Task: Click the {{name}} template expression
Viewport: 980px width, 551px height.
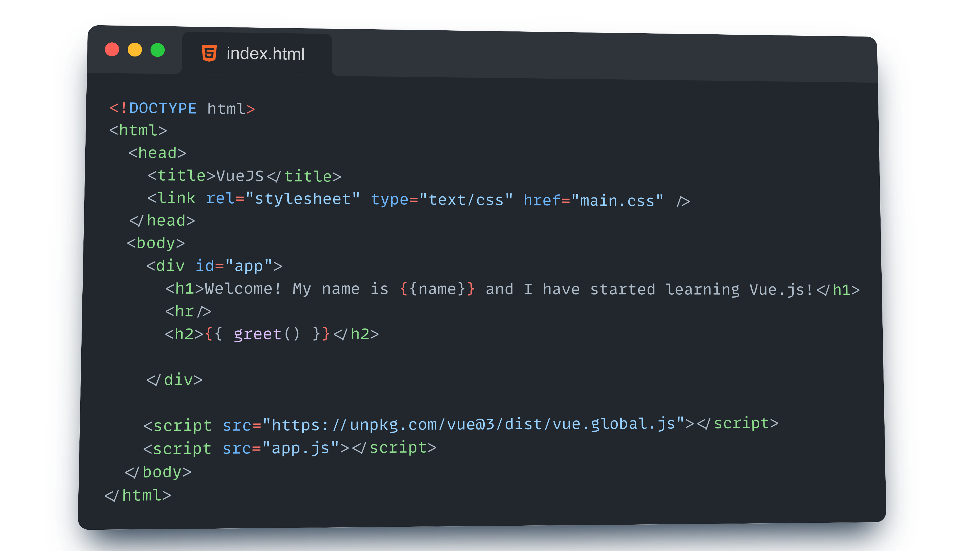Action: 437,289
